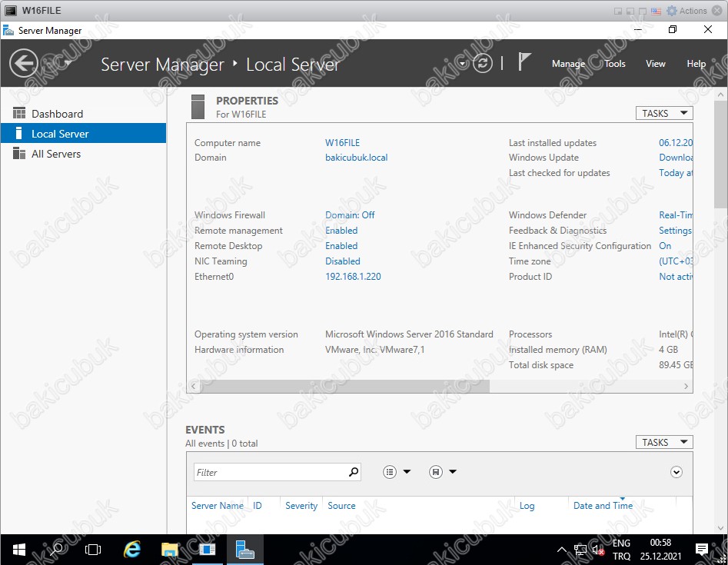Click the Ethernet0 192.168.1.220 link
This screenshot has height=565, width=728.
[x=353, y=276]
